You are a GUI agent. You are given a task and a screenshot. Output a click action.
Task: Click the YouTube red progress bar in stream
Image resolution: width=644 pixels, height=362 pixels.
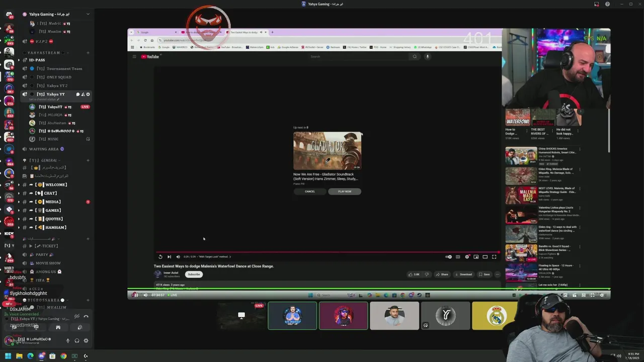point(327,252)
